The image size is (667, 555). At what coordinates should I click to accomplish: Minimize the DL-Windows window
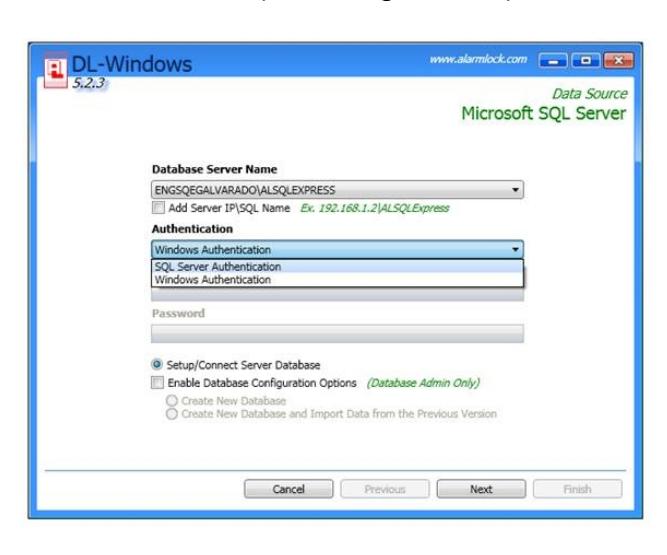[x=553, y=61]
